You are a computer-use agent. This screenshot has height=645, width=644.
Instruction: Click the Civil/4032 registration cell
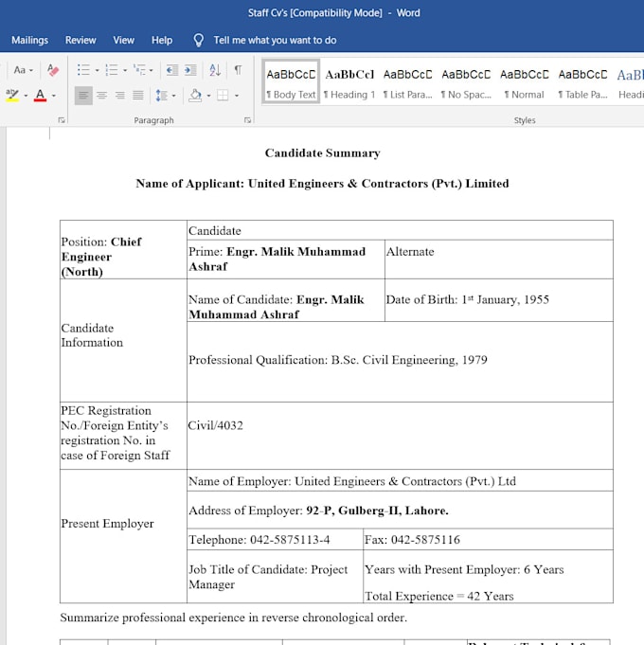[400, 436]
